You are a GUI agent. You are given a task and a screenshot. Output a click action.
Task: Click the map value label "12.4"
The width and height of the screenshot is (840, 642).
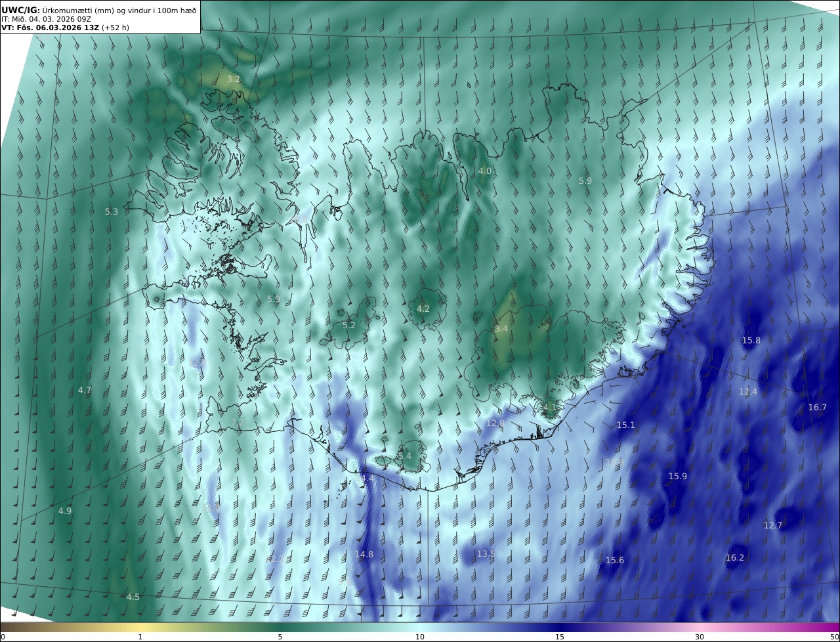tap(748, 392)
